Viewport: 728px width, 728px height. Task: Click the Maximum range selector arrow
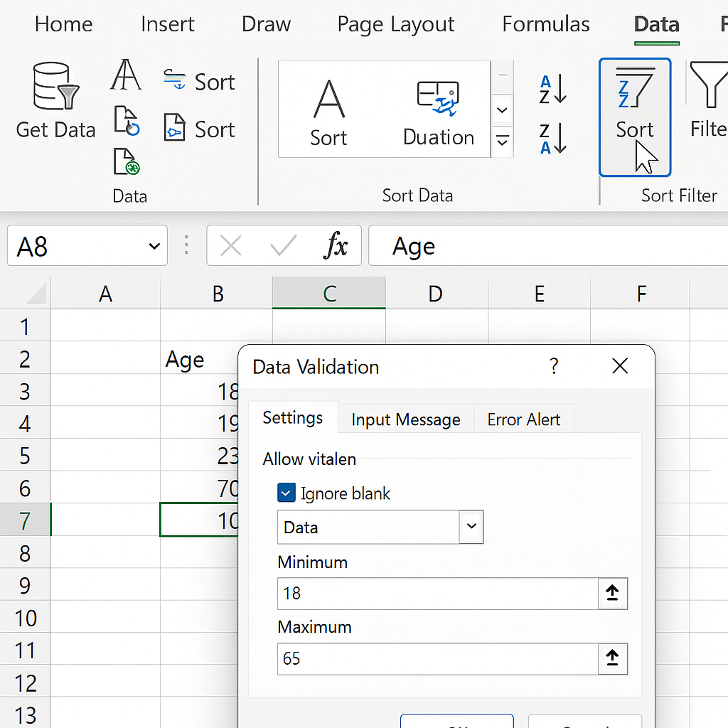tap(612, 659)
